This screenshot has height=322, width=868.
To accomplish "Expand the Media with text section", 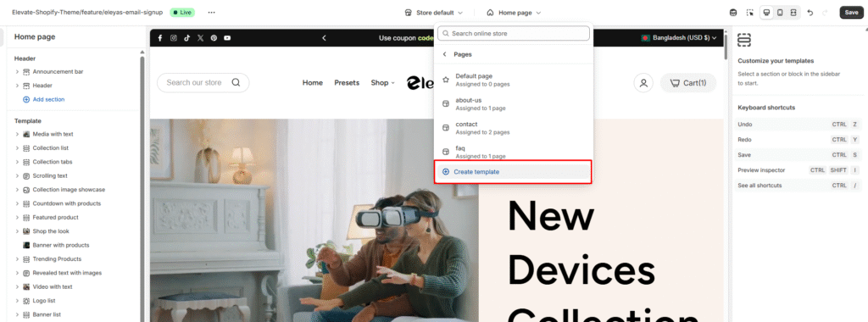I will click(17, 134).
